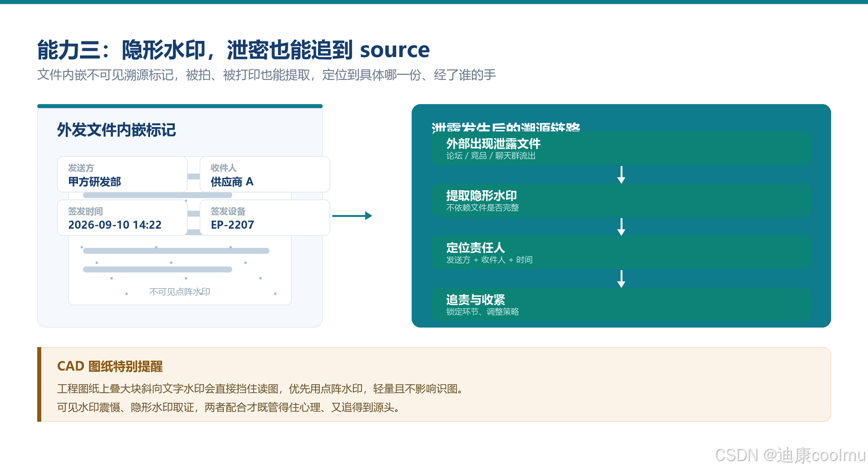Click the slide title ending in "source"

tap(233, 50)
